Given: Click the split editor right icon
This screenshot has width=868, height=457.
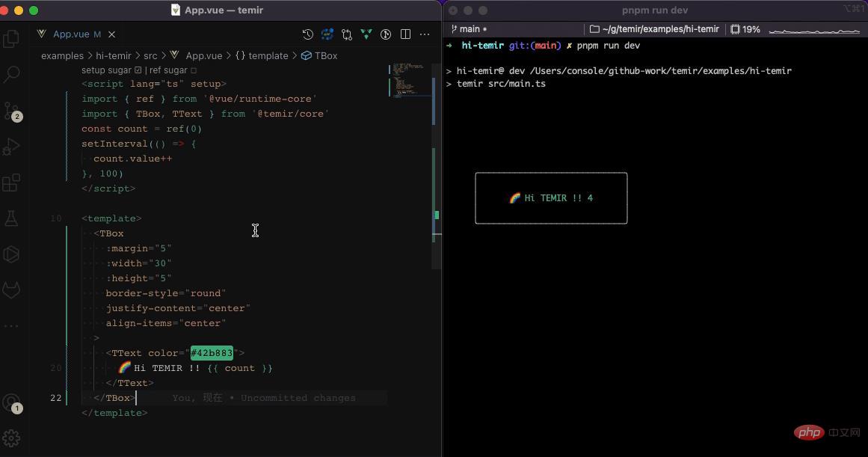Looking at the screenshot, I should (x=405, y=34).
